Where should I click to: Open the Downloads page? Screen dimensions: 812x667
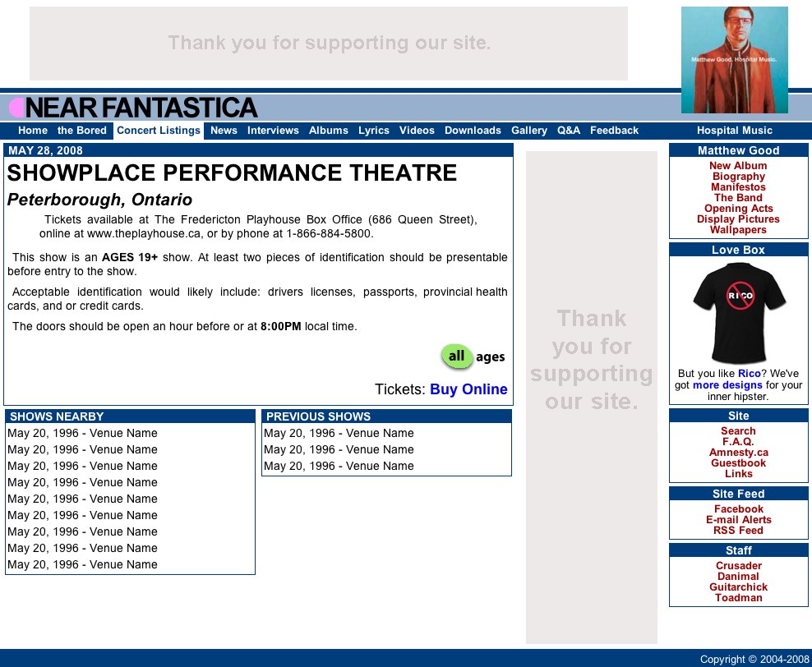[x=473, y=131]
